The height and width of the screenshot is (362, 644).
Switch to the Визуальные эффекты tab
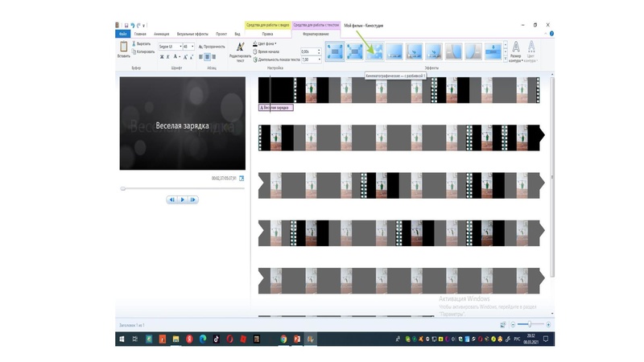tap(193, 35)
